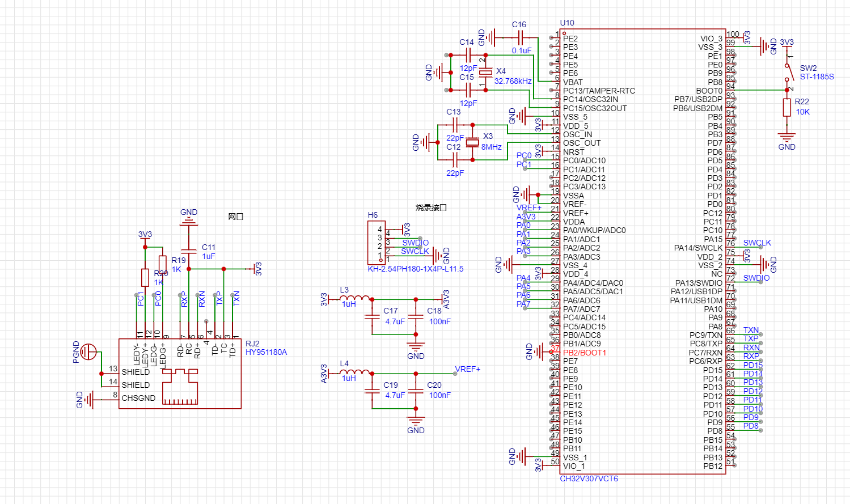Screen dimensions: 850x504
Task: Select the C15 capacitor symbol
Action: click(x=468, y=90)
